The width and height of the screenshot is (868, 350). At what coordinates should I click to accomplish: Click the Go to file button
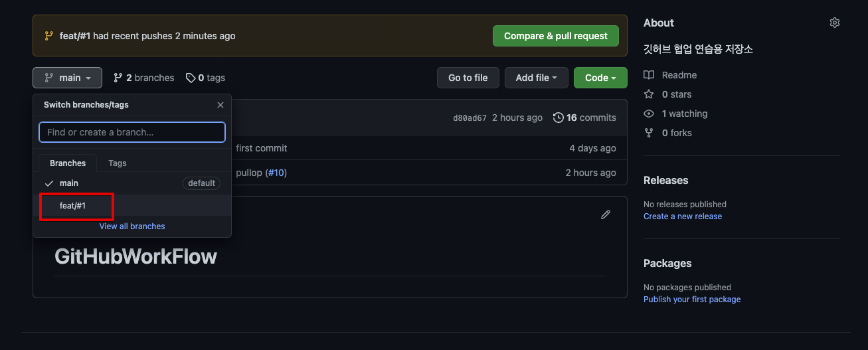point(468,78)
